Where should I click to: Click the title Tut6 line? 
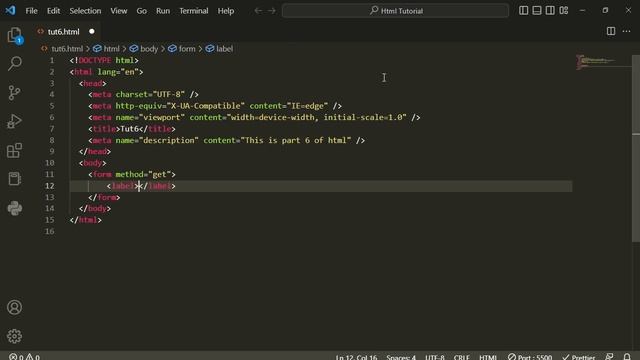[132, 129]
